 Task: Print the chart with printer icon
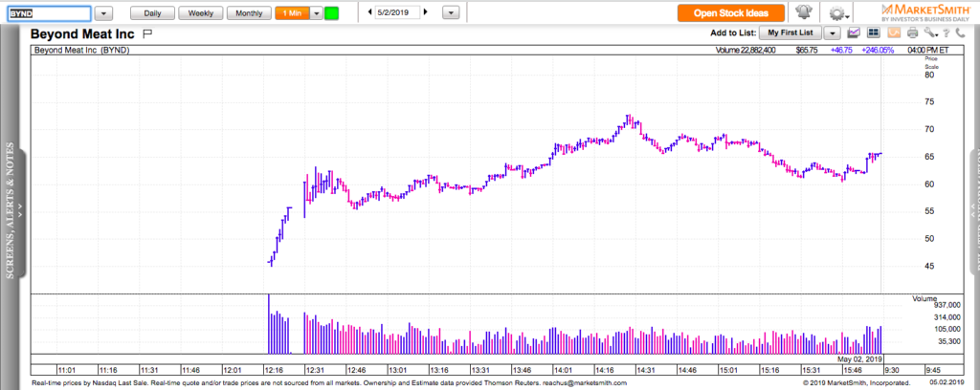click(912, 32)
